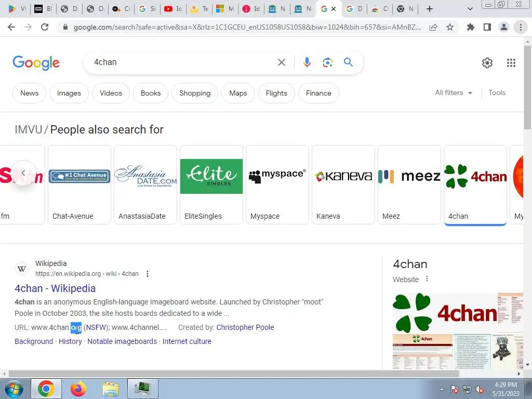This screenshot has height=399, width=532.
Task: Open the Extensions puzzle icon
Action: 471,27
